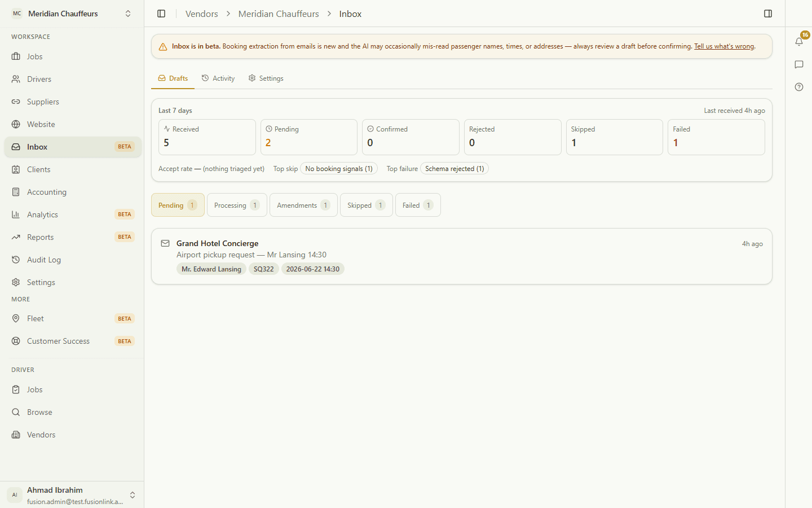
Task: Click the envelope icon on Grand Hotel draft
Action: coord(165,243)
